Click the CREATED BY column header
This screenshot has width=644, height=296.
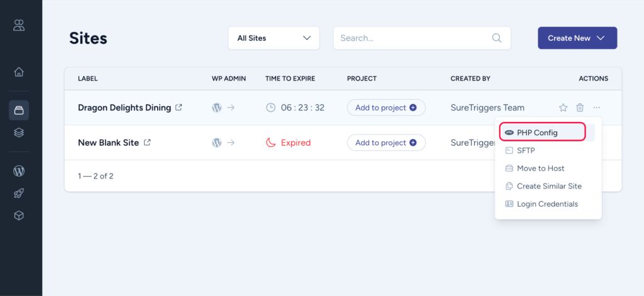pyautogui.click(x=470, y=79)
